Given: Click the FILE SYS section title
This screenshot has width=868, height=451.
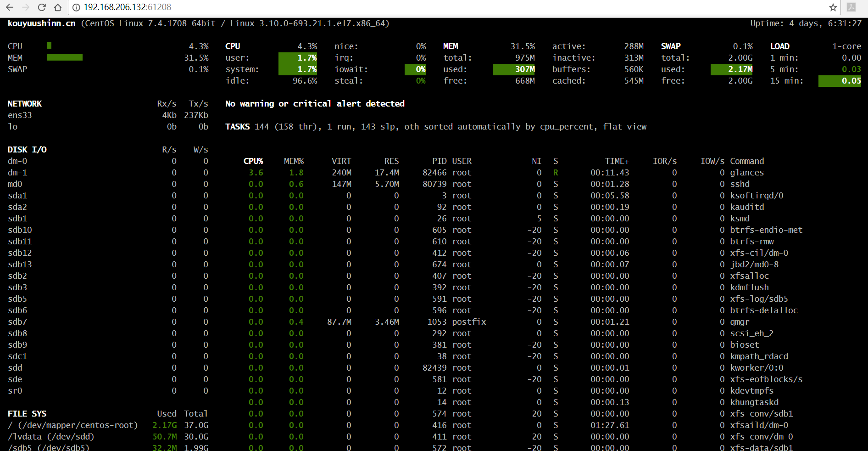Looking at the screenshot, I should (x=27, y=414).
